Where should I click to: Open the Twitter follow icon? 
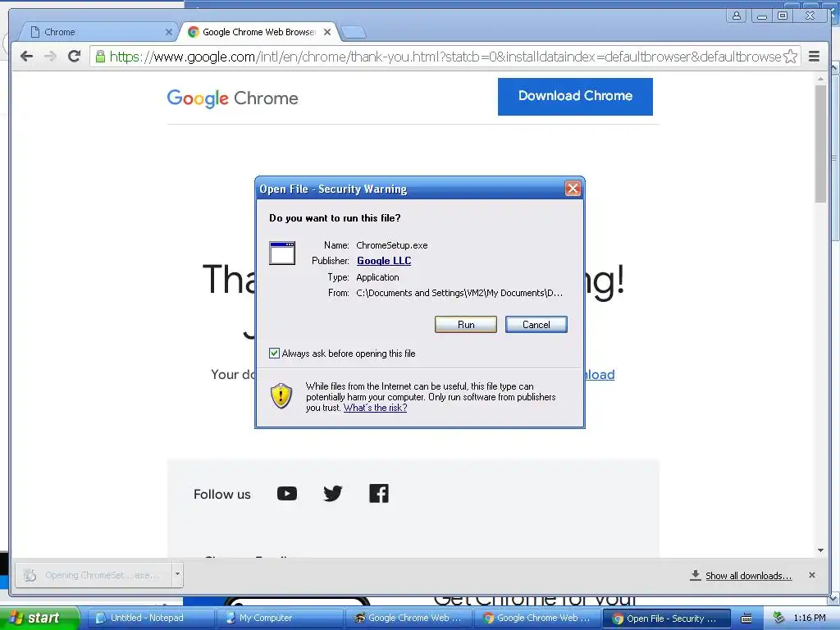[x=333, y=493]
